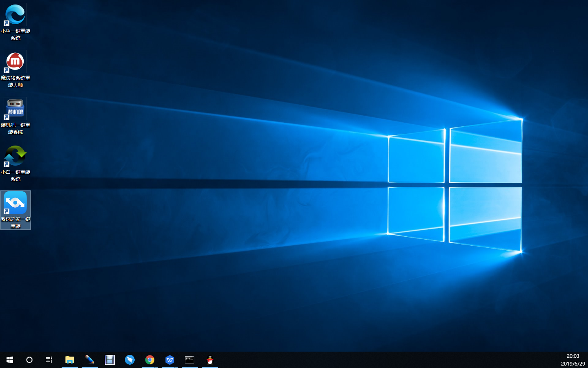The height and width of the screenshot is (368, 588).
Task: Launch 小白一键重装系统 from the desktop
Action: (x=15, y=155)
